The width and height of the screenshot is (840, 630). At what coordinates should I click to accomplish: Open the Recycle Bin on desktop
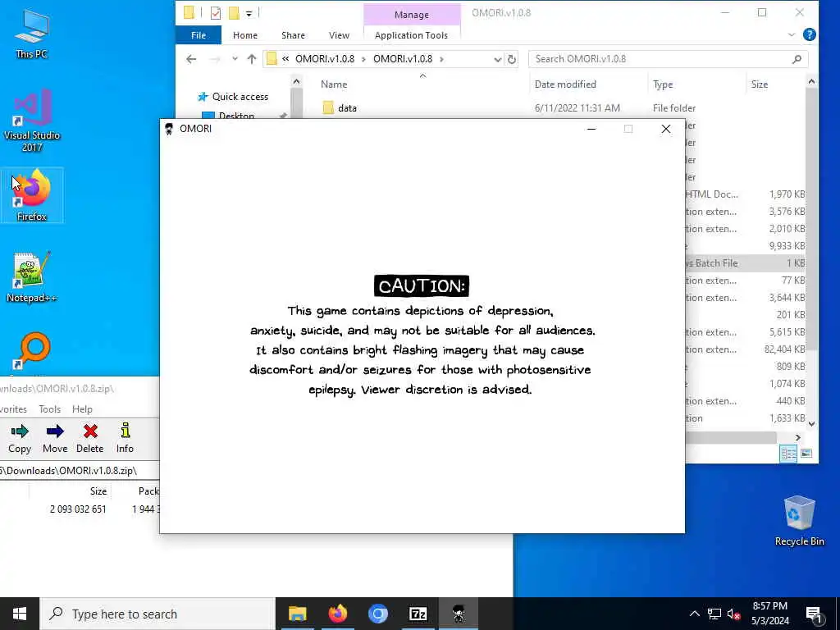coord(799,521)
